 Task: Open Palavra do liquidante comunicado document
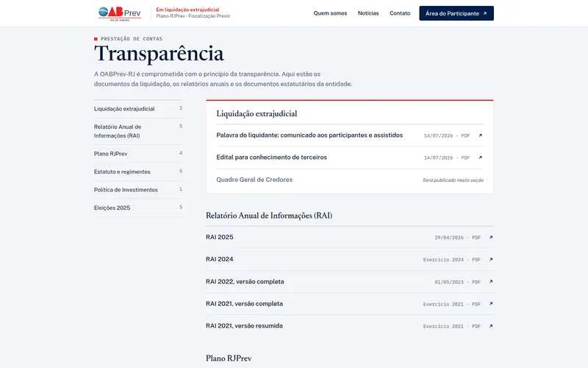pyautogui.click(x=309, y=135)
